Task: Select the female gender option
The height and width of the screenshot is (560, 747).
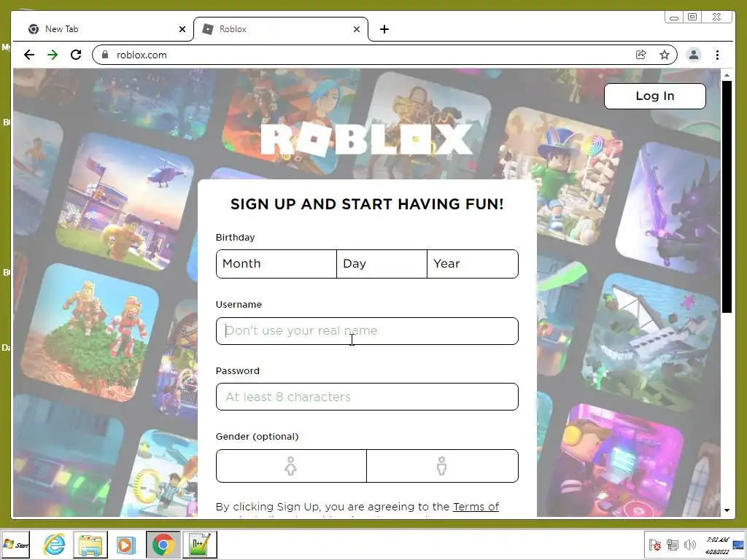Action: [291, 466]
